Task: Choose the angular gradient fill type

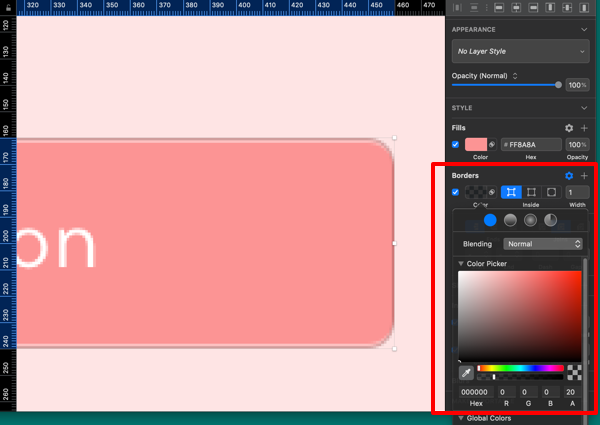Action: 550,220
